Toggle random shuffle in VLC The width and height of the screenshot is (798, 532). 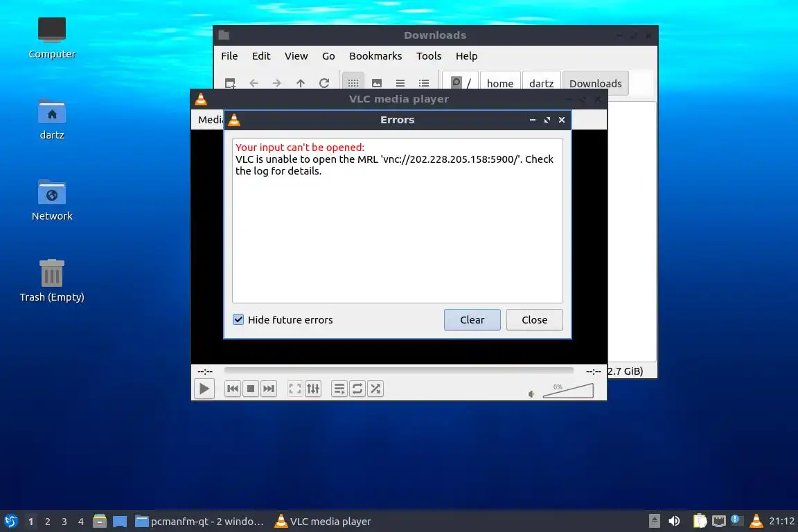(375, 389)
